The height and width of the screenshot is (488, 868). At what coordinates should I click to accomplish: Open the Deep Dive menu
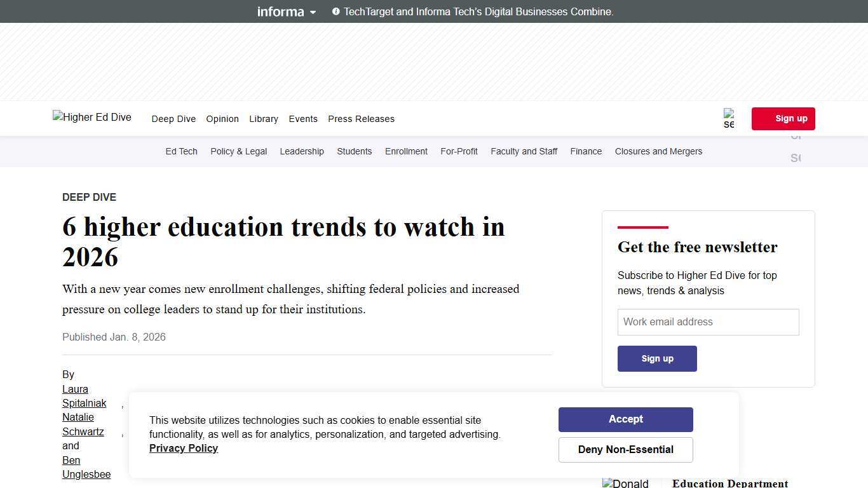click(173, 119)
